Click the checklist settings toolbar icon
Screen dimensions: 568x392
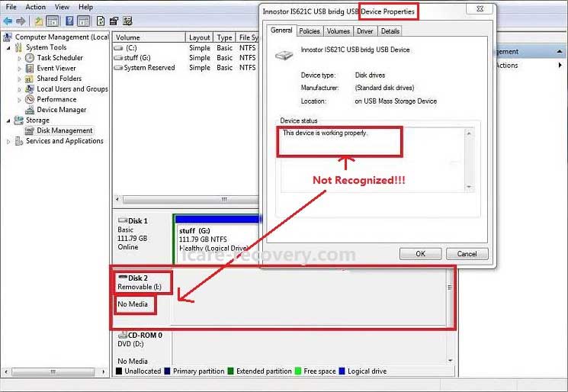(127, 21)
